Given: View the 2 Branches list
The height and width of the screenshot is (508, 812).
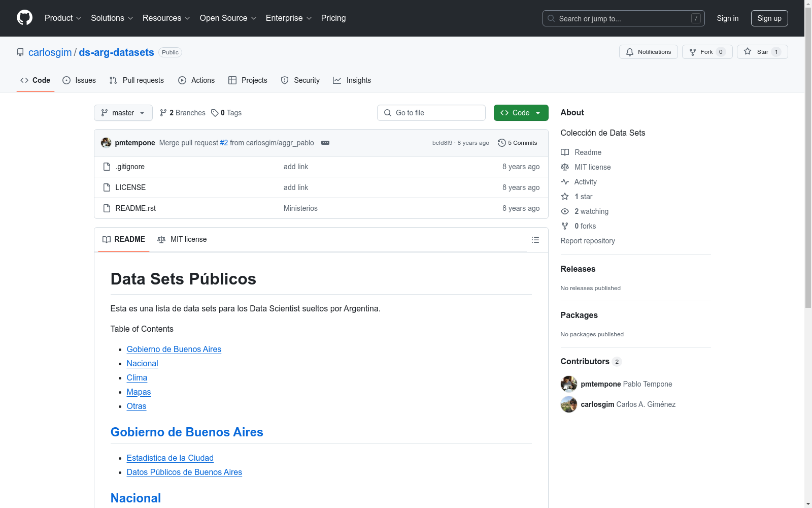Looking at the screenshot, I should tap(183, 113).
